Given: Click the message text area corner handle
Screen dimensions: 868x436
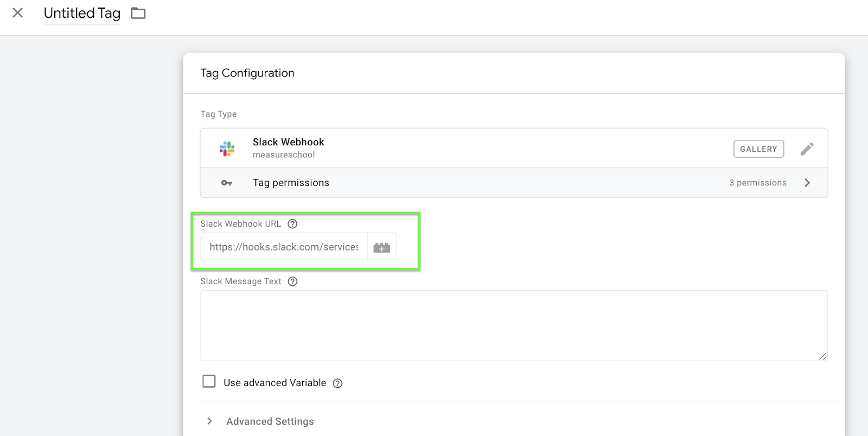Looking at the screenshot, I should [823, 356].
